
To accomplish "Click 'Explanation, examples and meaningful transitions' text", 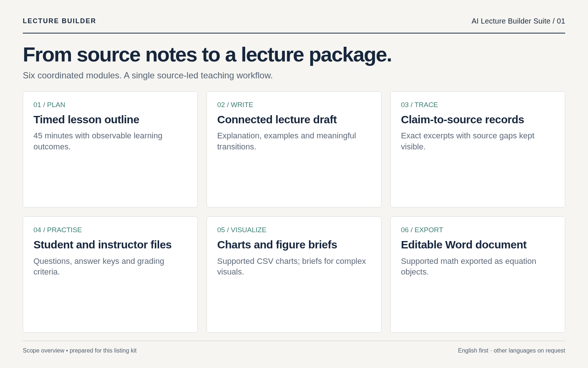I will tap(287, 141).
